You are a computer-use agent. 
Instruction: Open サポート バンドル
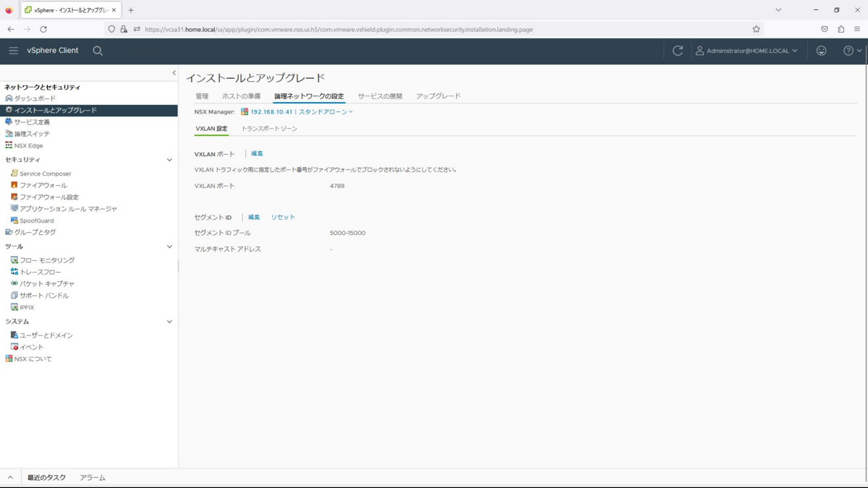pos(43,296)
